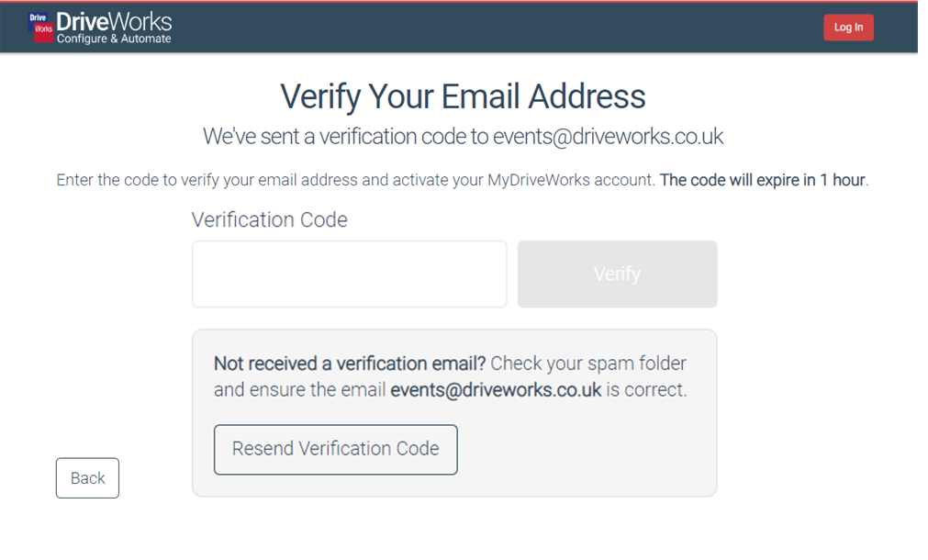Click the events@driveworks.co.uk address in the subheading

608,137
